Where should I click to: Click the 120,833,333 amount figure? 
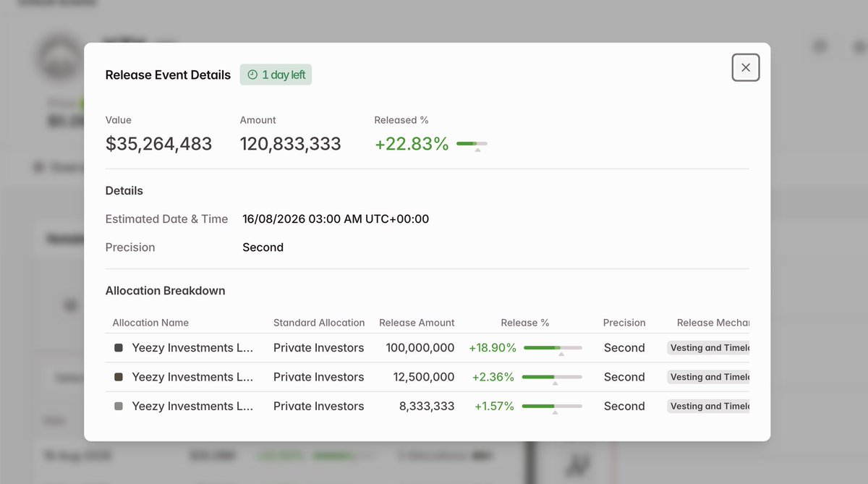tap(291, 144)
